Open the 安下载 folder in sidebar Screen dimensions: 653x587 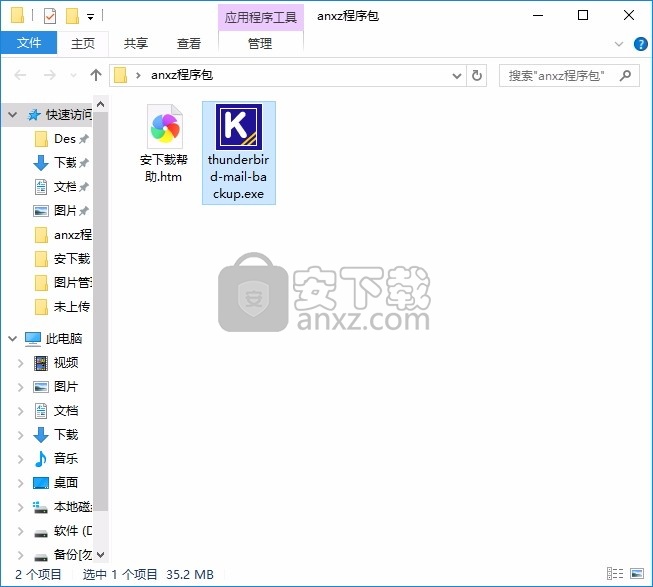(62, 259)
